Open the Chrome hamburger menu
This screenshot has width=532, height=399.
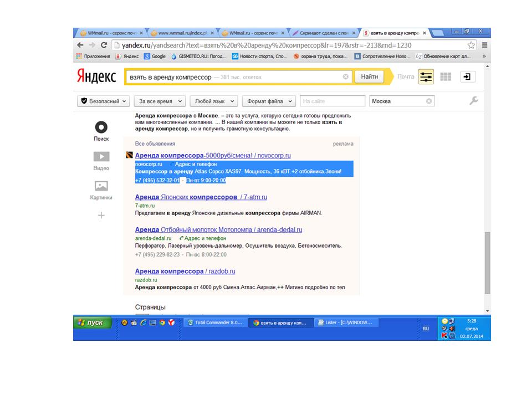[484, 45]
